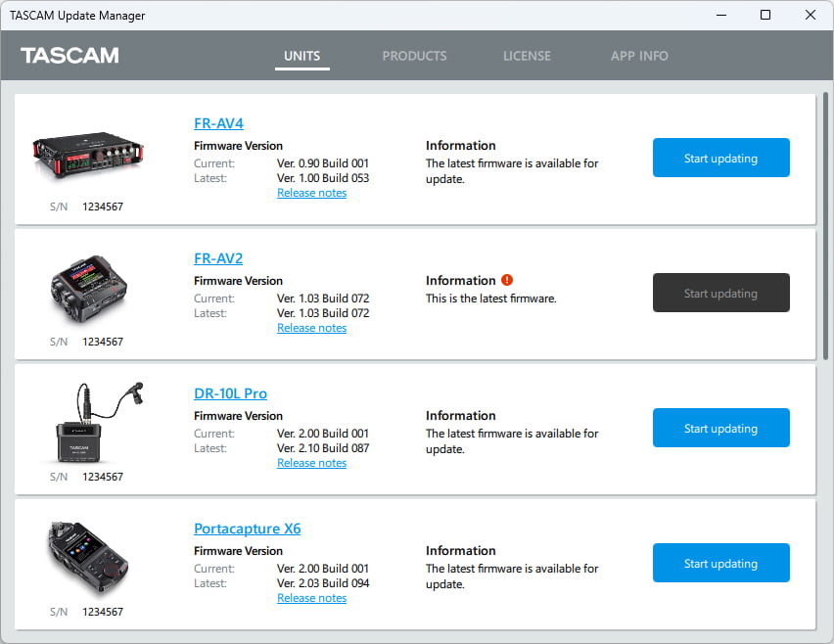View Release notes for DR-10L Pro

coord(311,463)
